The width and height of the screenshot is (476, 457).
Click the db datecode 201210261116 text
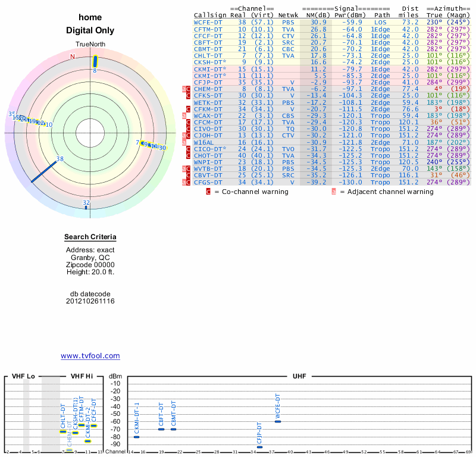[x=90, y=298]
